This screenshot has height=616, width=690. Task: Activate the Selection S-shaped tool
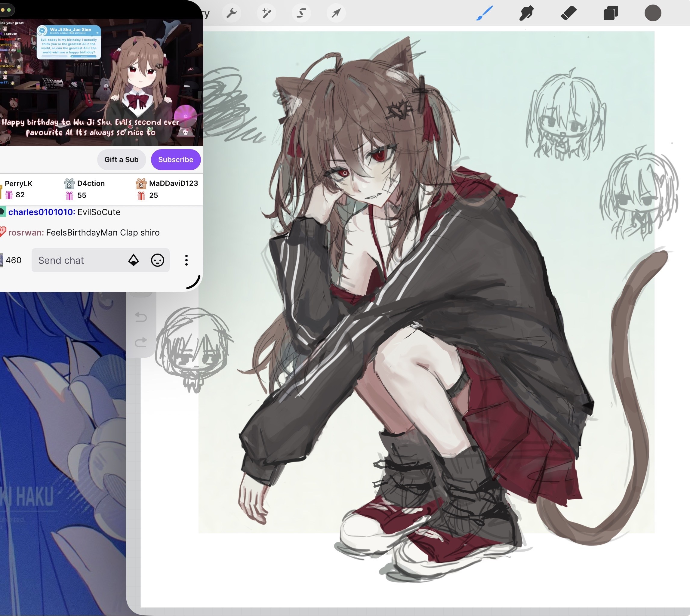(x=301, y=13)
